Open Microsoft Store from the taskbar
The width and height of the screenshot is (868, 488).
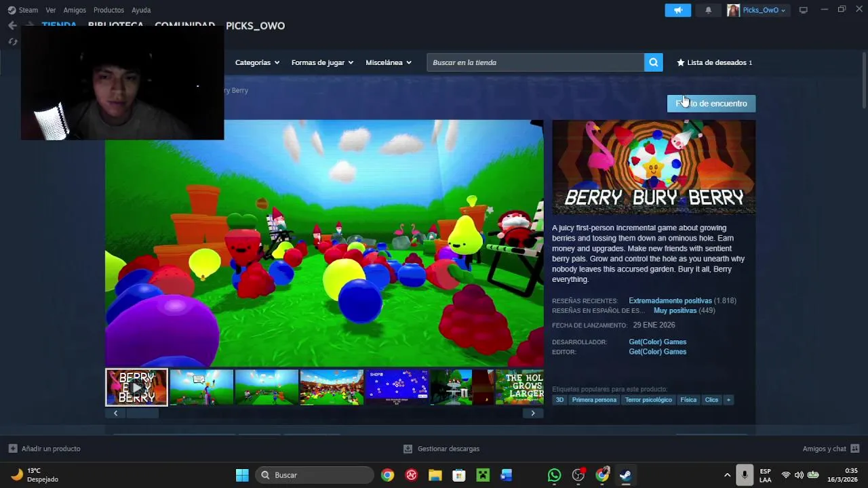(x=459, y=475)
